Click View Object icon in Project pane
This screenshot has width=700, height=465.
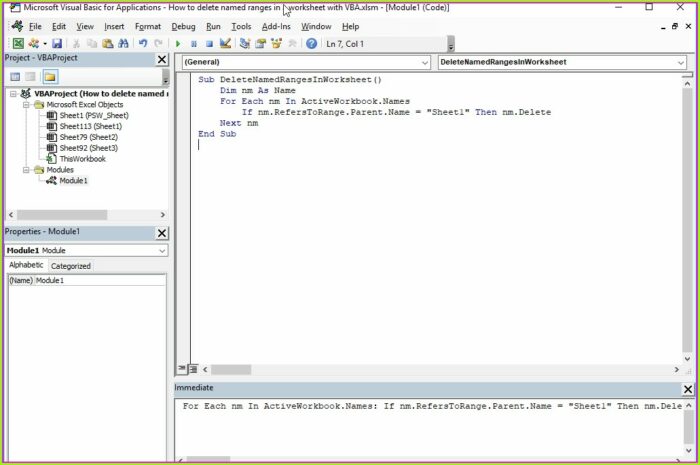(30, 77)
